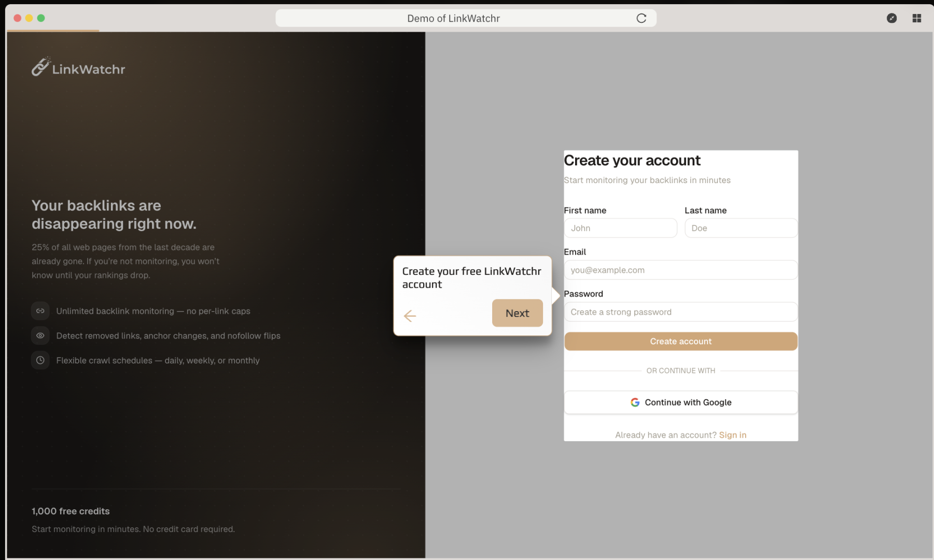Open the compass icon at top right
Viewport: 934px width, 560px height.
click(891, 18)
